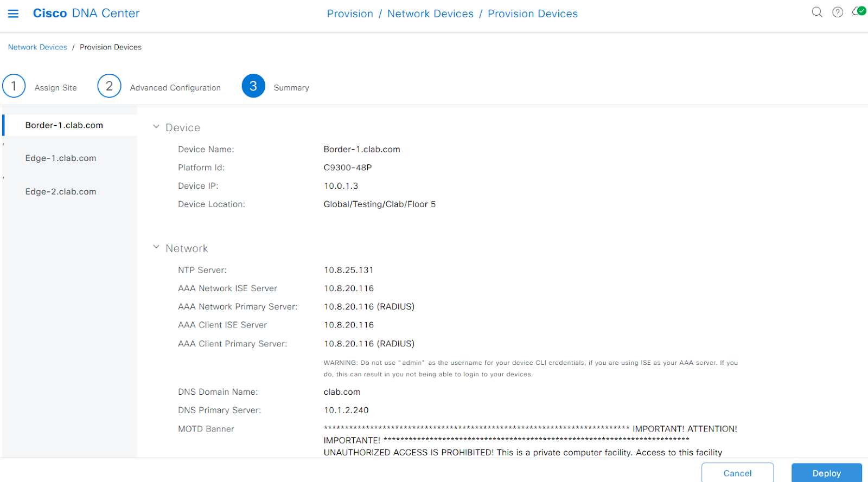Click platform ID value C9300-48P
This screenshot has height=482, width=868.
348,168
